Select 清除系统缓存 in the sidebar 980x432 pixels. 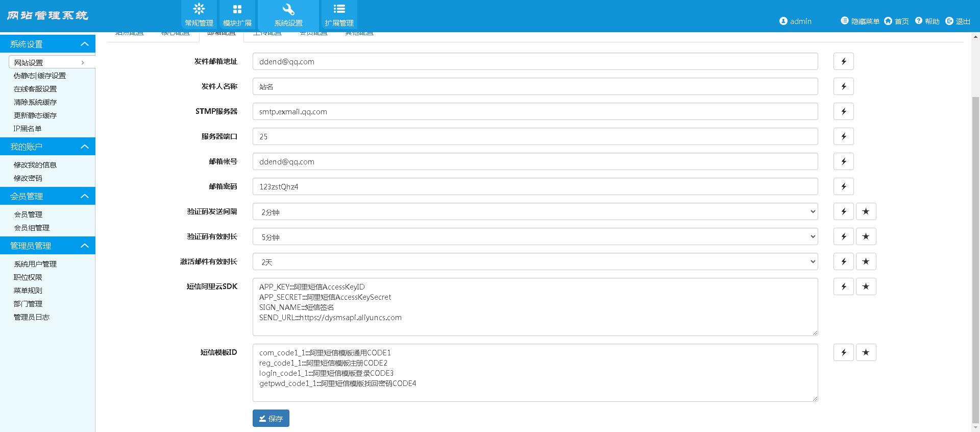click(35, 102)
